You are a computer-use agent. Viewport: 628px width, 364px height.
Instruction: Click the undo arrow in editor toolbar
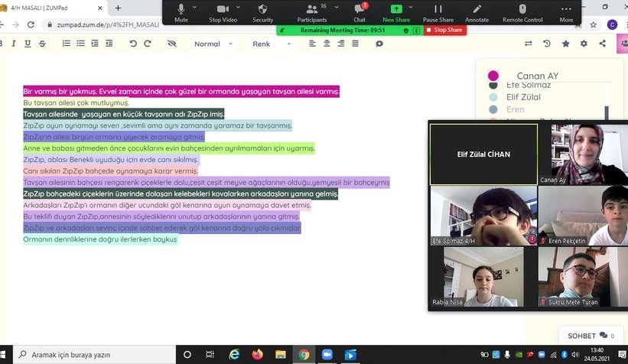133,44
